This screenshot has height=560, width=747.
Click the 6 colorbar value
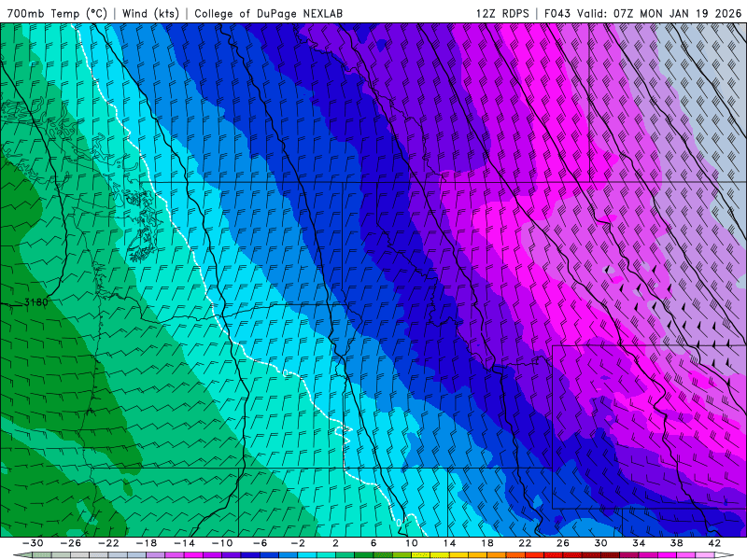[373, 543]
